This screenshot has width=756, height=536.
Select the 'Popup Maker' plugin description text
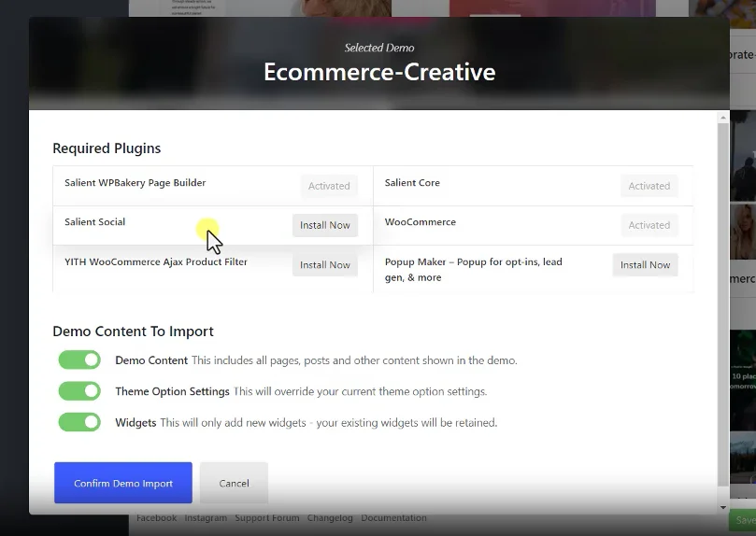474,270
